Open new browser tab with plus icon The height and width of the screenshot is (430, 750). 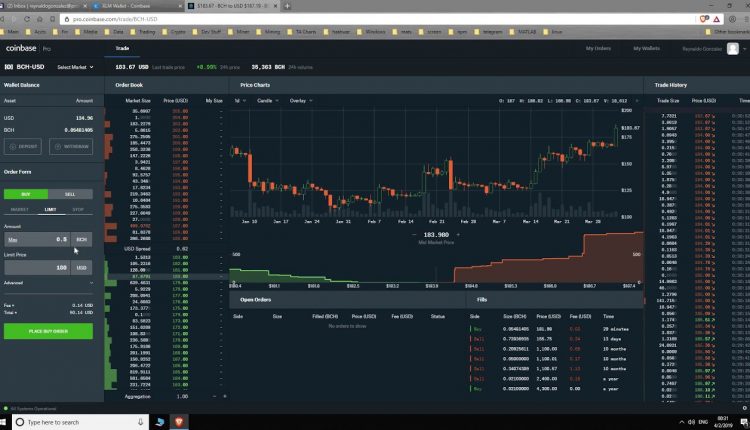(x=287, y=6)
